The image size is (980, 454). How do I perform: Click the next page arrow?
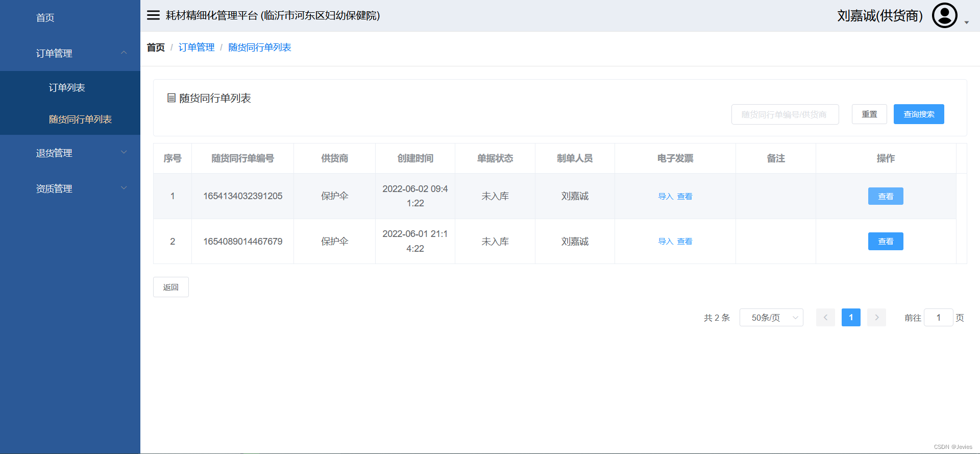(x=876, y=318)
